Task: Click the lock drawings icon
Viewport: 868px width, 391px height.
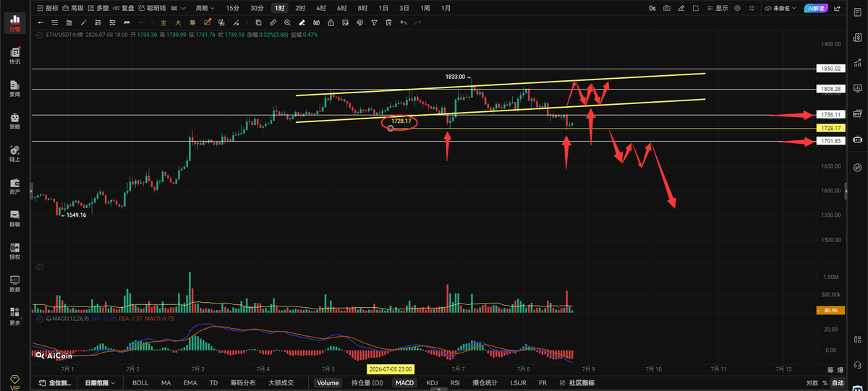Action: tap(330, 22)
